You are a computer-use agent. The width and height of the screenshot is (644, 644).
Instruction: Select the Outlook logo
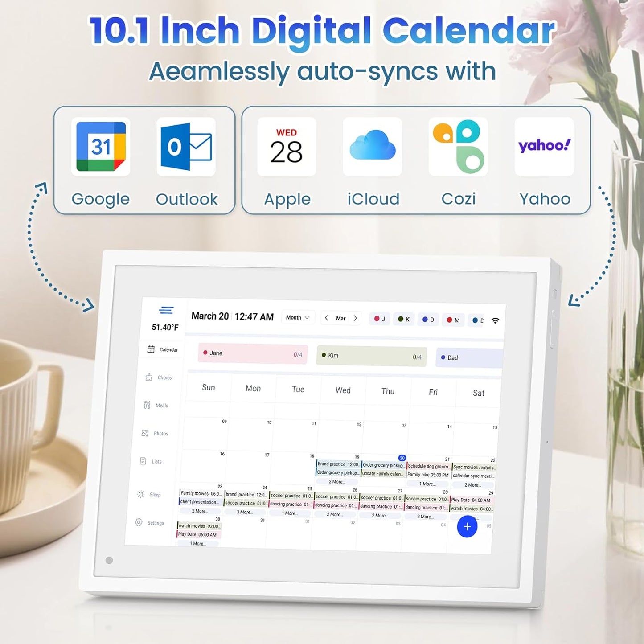(x=186, y=147)
